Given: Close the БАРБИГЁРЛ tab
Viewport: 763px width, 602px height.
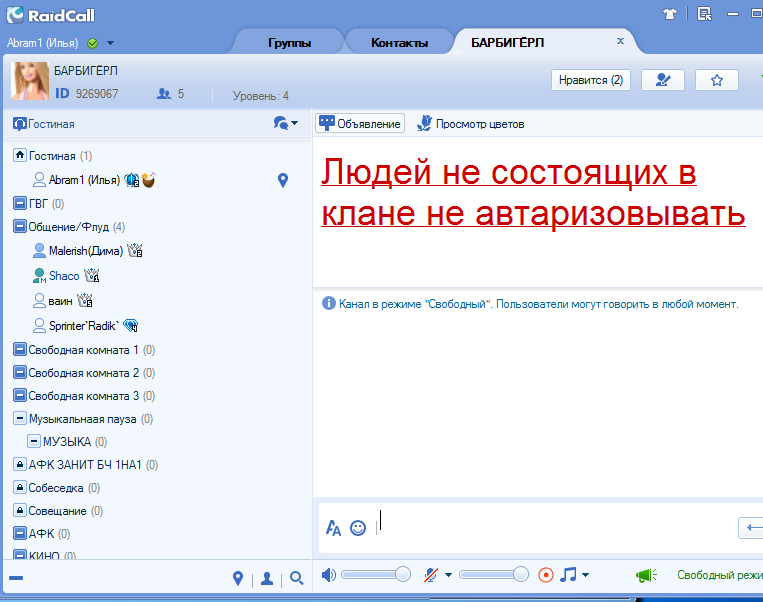Looking at the screenshot, I should (620, 41).
